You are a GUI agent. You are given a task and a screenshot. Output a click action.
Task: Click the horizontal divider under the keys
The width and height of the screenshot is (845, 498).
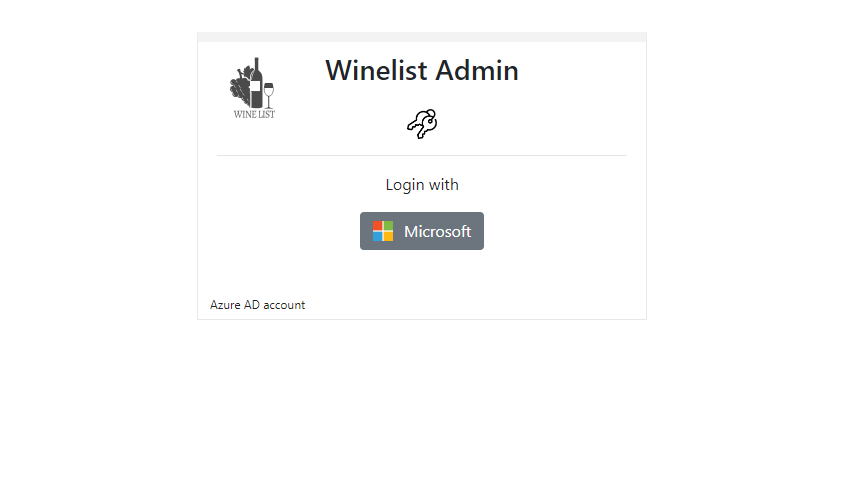pos(422,155)
